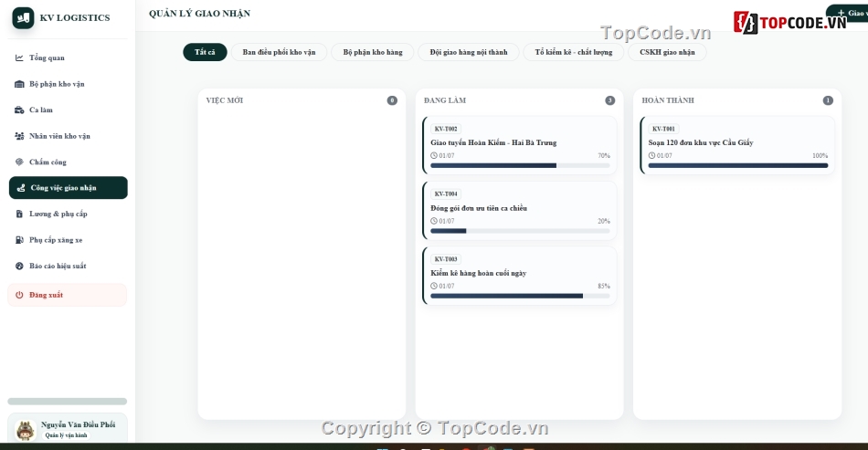Open task Kiểm kê hàng hoàn cuối ngày
This screenshot has width=868, height=450.
519,276
